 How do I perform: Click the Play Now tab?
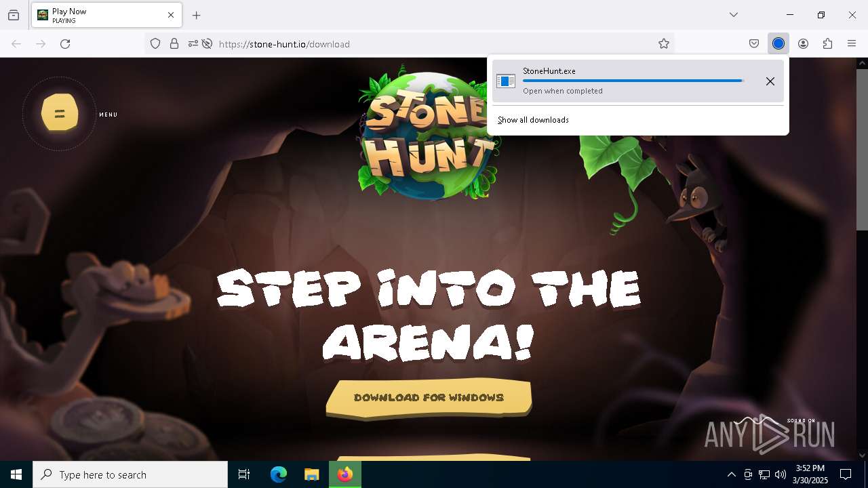pyautogui.click(x=106, y=16)
